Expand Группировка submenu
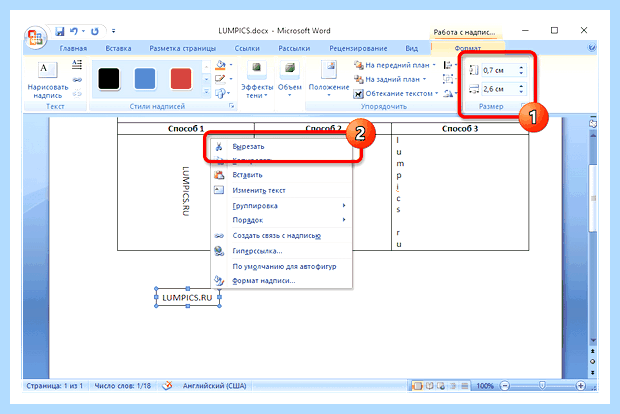Image resolution: width=620 pixels, height=414 pixels. [x=282, y=206]
